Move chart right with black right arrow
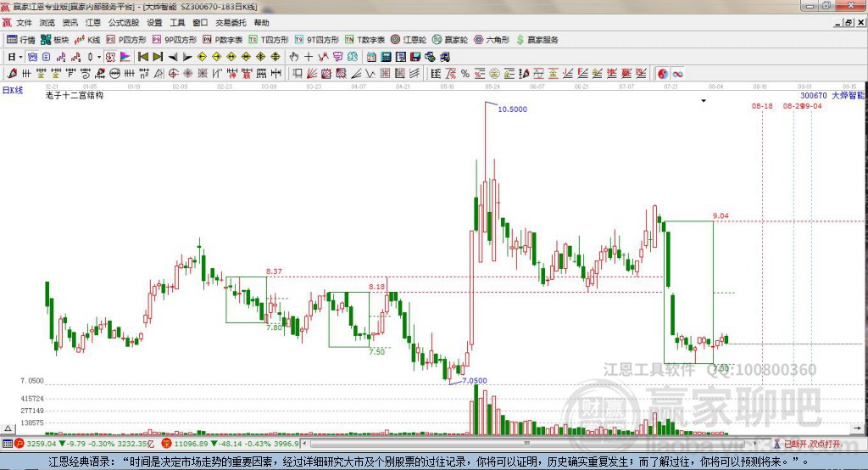This screenshot has width=868, height=470. (x=187, y=57)
